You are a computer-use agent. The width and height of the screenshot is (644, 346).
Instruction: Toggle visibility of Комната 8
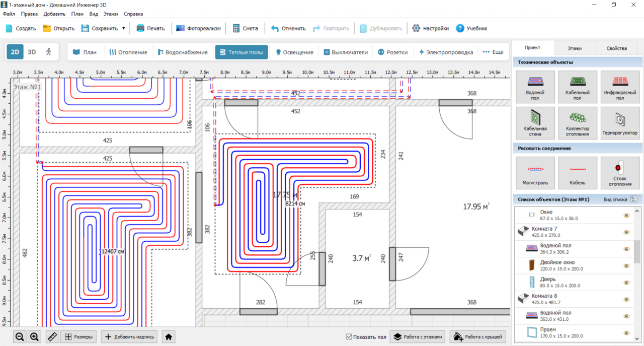coord(626,299)
